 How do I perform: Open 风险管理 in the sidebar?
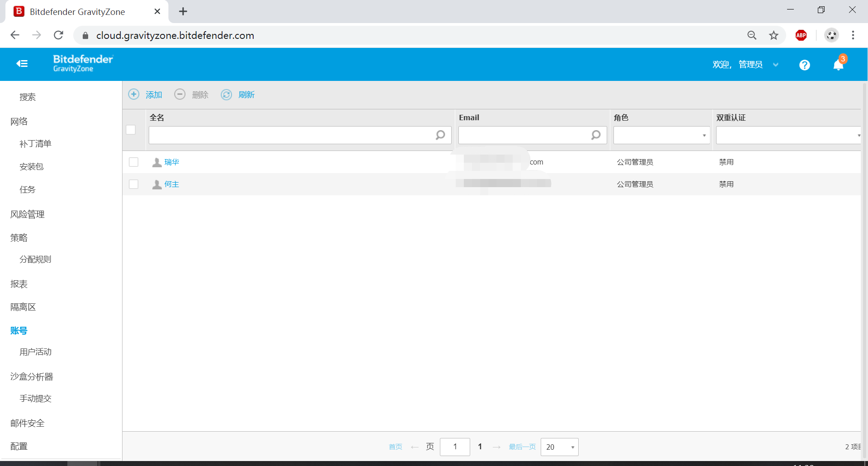[x=28, y=215]
